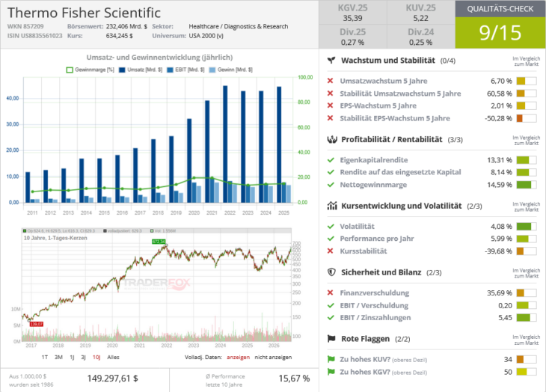Click the market comparison bar for Umsatzwachstum 5 Jahre
This screenshot has height=392, width=546.
pos(526,81)
